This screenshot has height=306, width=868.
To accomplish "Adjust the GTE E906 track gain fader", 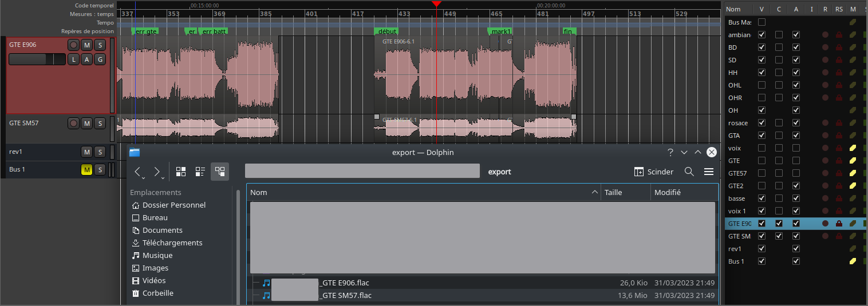I will tap(37, 59).
